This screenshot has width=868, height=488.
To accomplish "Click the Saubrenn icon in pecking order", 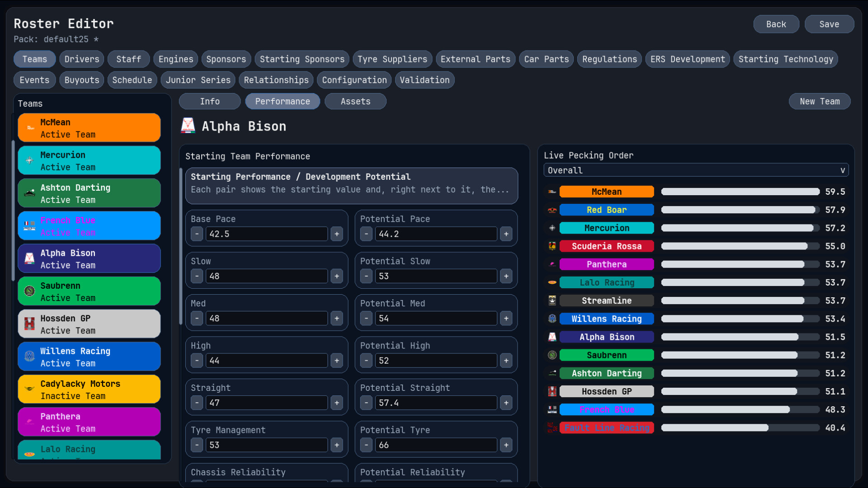I will click(x=552, y=355).
